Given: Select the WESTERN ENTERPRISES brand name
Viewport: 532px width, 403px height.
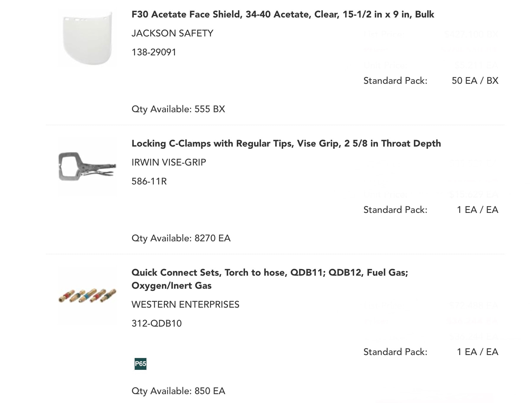Looking at the screenshot, I should [x=185, y=304].
